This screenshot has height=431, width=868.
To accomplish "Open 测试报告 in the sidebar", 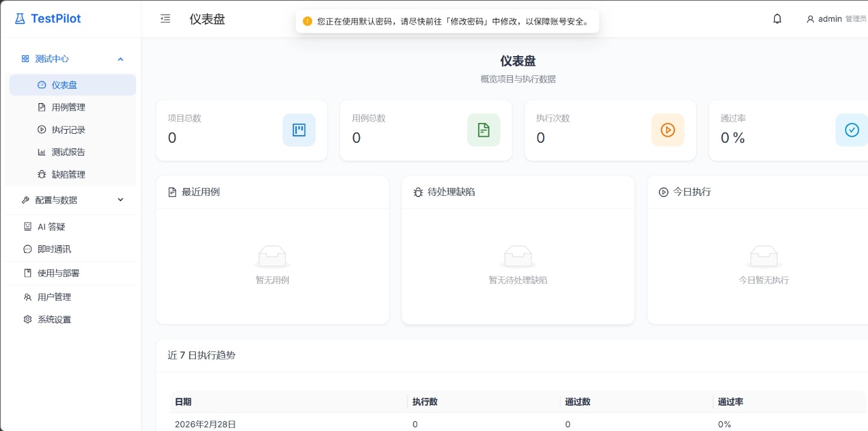I will tap(72, 152).
